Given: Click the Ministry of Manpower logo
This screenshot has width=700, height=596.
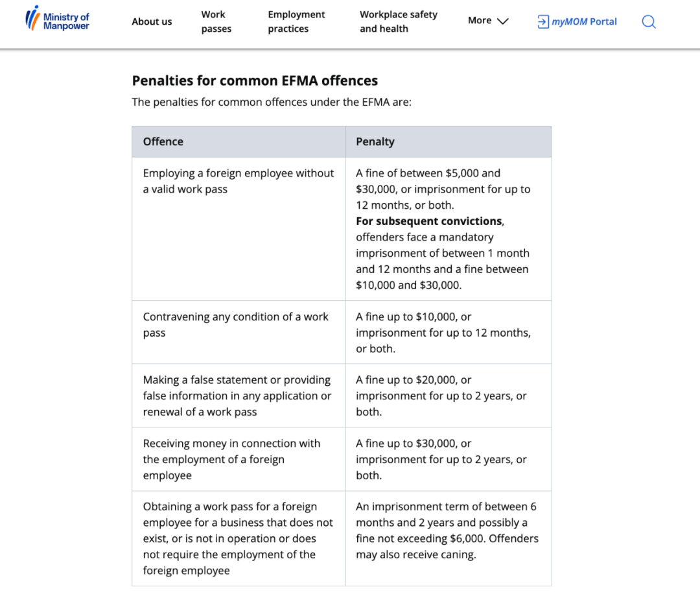Looking at the screenshot, I should 57,18.
